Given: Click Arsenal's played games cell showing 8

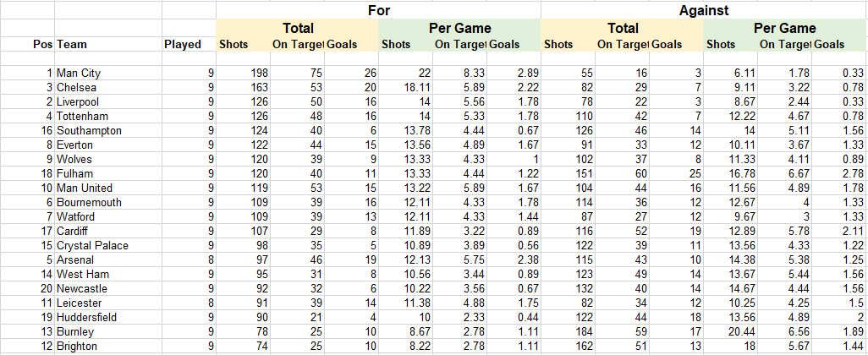Looking at the screenshot, I should (189, 259).
